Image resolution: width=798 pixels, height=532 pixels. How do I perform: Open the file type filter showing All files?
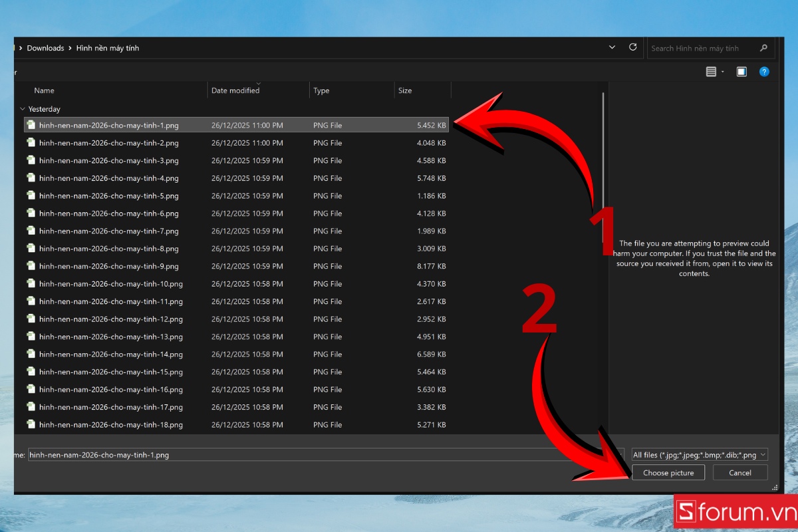point(698,454)
